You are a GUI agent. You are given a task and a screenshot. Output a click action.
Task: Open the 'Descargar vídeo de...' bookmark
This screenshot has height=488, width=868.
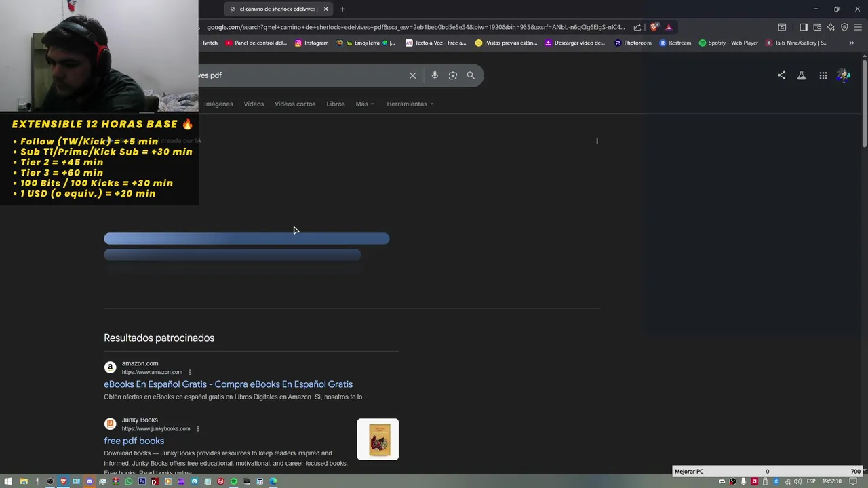574,43
